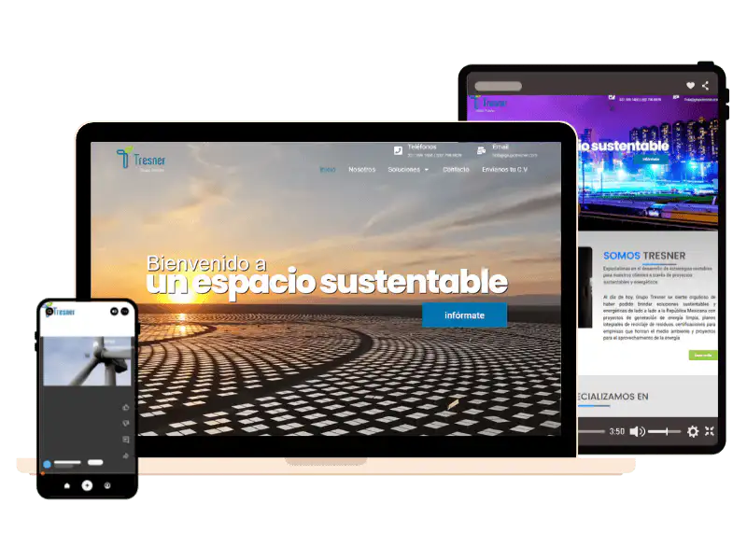This screenshot has width=747, height=560.
Task: Go to the Contacto page
Action: pos(456,170)
